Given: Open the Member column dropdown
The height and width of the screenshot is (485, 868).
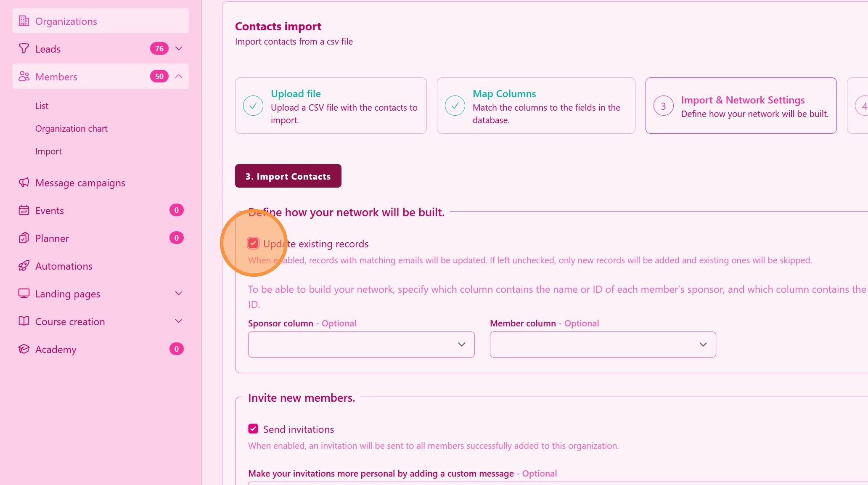Looking at the screenshot, I should pos(603,345).
